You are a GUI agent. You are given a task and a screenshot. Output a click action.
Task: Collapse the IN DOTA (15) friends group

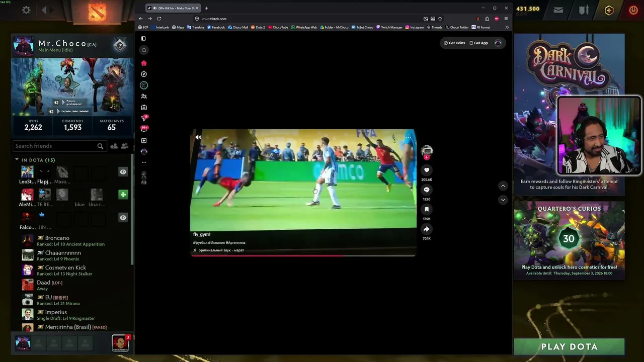(x=17, y=160)
